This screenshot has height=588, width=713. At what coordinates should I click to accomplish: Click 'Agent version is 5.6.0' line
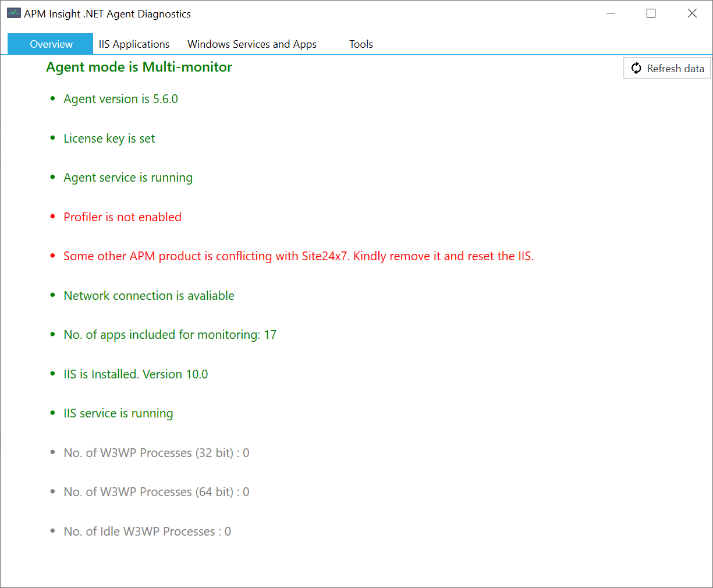pos(120,99)
